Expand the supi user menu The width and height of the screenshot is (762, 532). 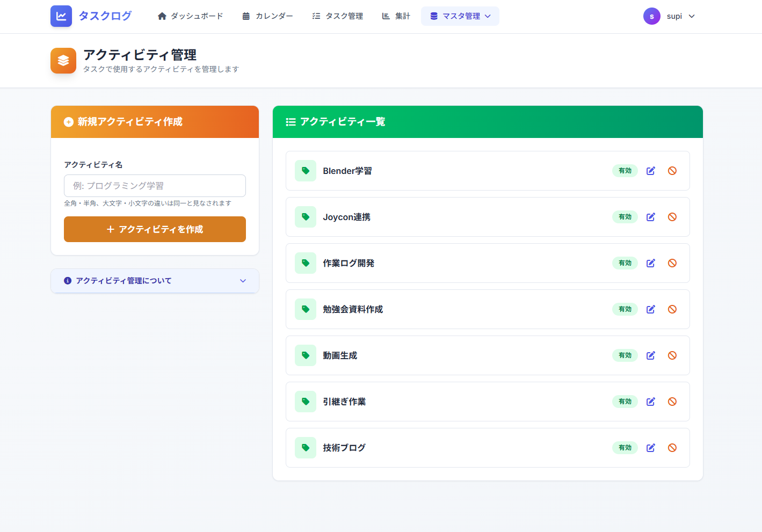coord(670,16)
